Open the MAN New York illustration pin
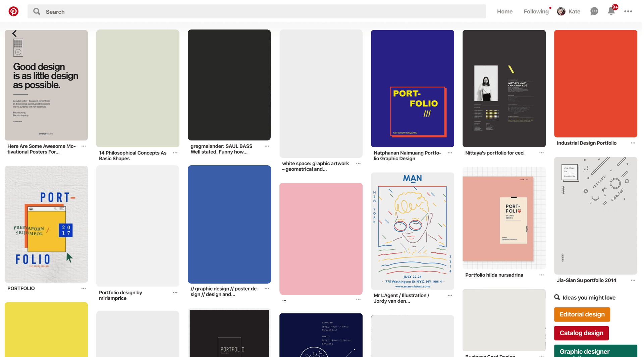644x357 pixels. tap(413, 231)
